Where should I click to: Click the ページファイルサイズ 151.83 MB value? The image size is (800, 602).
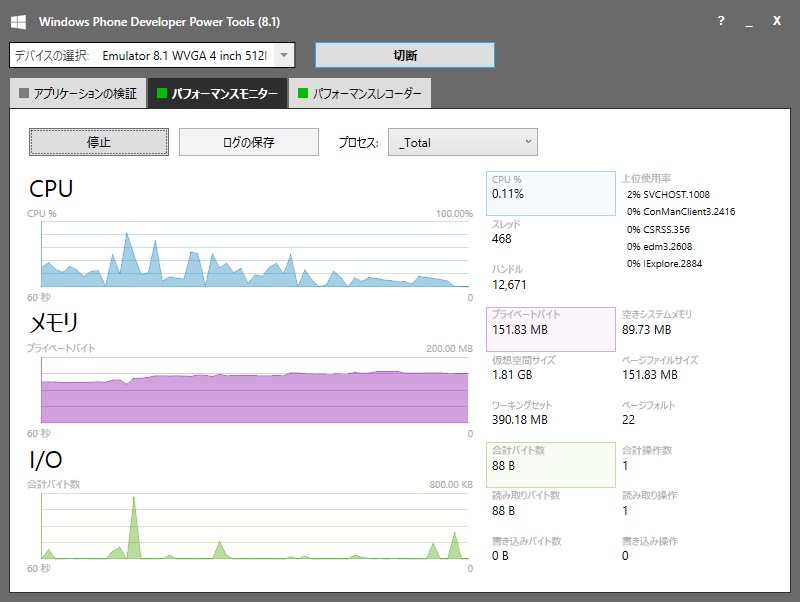pos(649,375)
